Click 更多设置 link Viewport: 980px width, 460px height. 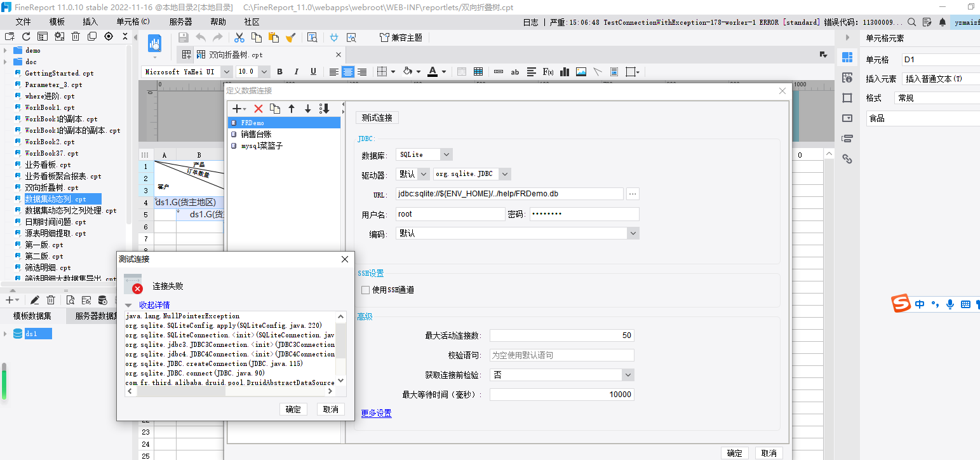tap(377, 414)
